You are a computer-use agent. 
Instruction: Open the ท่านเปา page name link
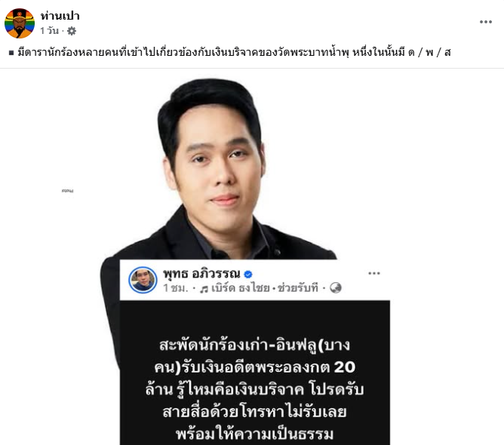(x=60, y=15)
